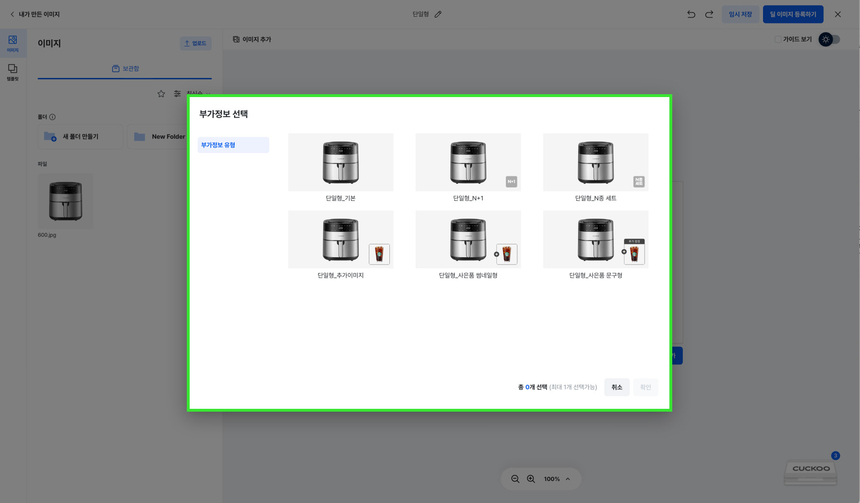Expand the 100% zoom level dropdown
Image resolution: width=860 pixels, height=503 pixels.
(567, 479)
